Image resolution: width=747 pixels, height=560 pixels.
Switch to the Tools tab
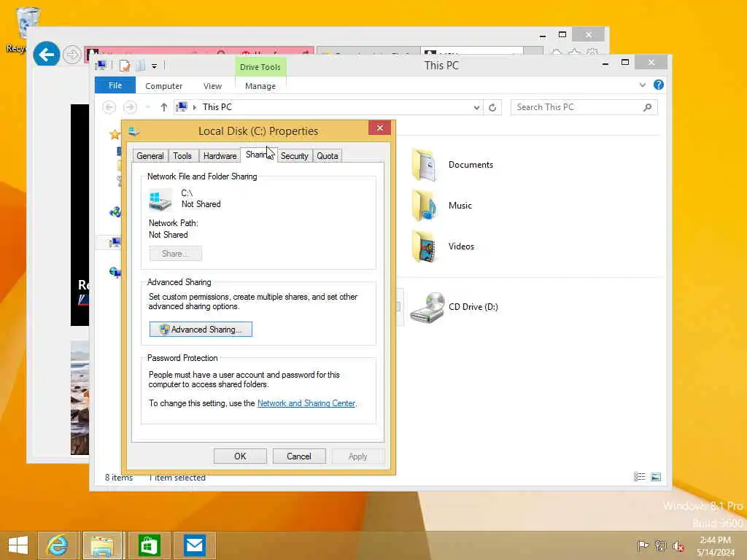(x=182, y=156)
